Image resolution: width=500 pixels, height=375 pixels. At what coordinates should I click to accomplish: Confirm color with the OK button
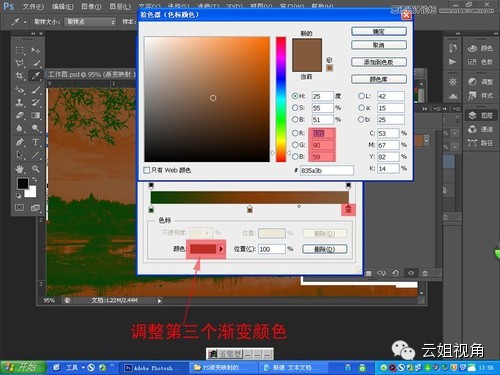tap(379, 31)
